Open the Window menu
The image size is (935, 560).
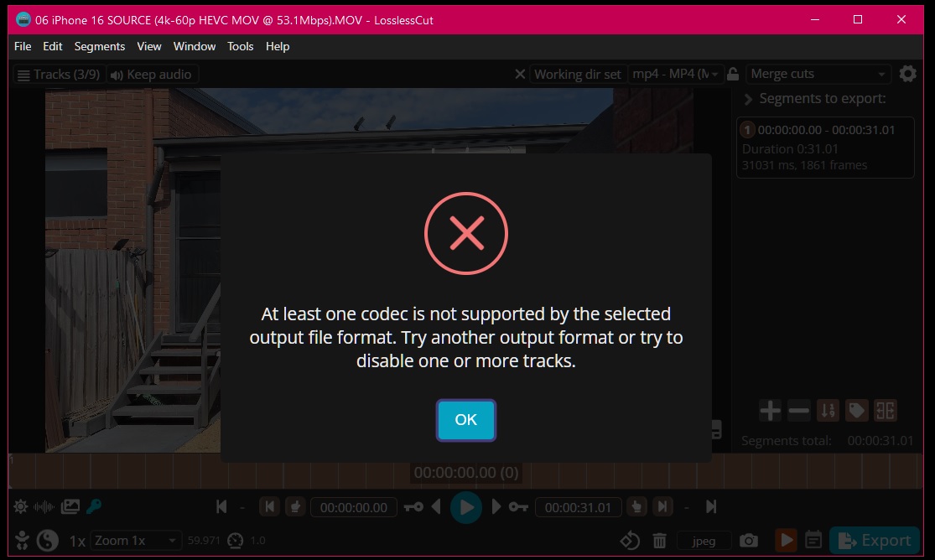click(195, 46)
